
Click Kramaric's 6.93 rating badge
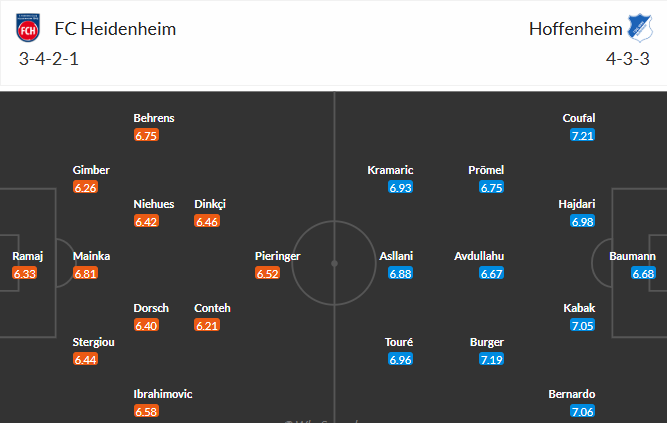click(x=401, y=187)
